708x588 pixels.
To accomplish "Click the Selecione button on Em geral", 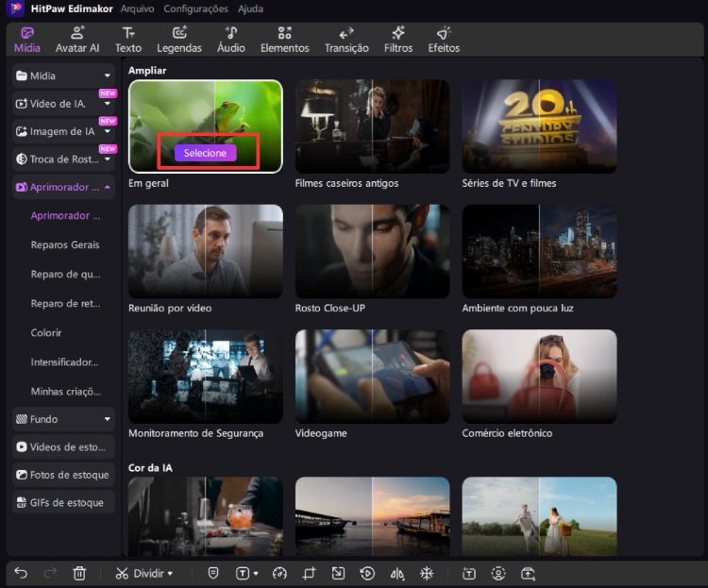I will point(205,153).
